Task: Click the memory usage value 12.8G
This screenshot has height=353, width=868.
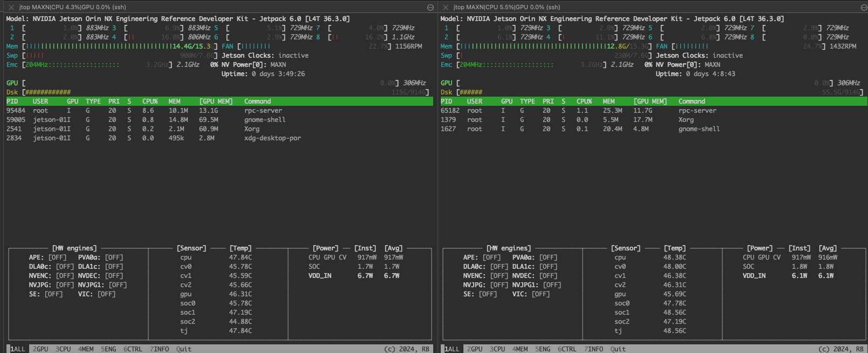Action: [616, 46]
